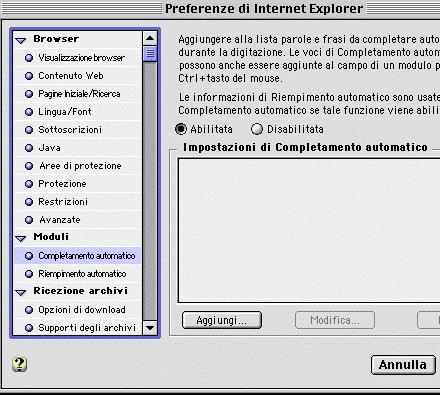Open Contenuto Web preferences
This screenshot has width=440, height=395.
tap(78, 76)
